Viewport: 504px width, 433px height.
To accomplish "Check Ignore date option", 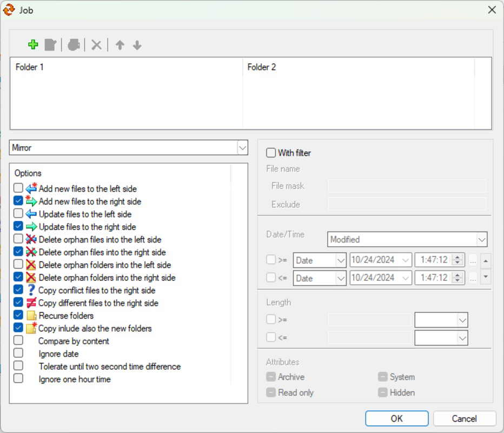I will point(18,353).
